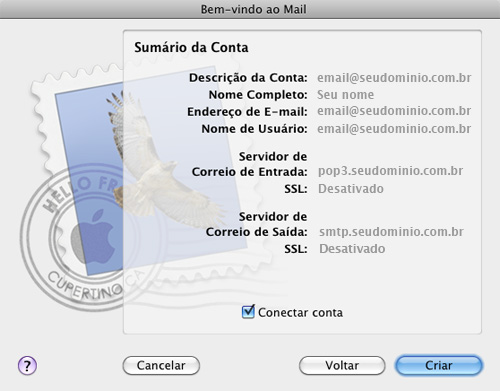The height and width of the screenshot is (391, 500).
Task: Select smtp.seudominio.com.br outgoing server text
Action: 391,232
